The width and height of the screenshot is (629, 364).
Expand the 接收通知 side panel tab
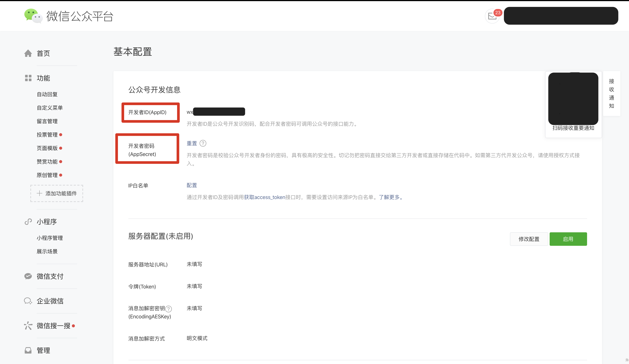coord(611,94)
